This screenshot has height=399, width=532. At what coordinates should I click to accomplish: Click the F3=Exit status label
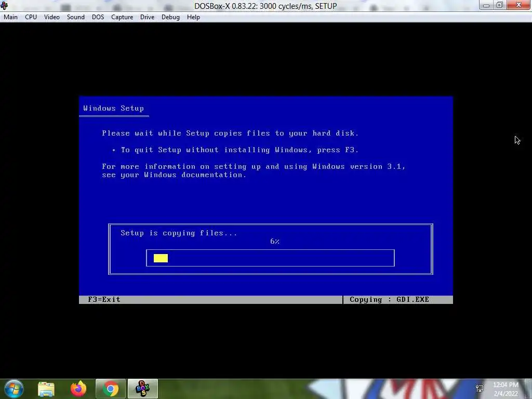click(x=104, y=300)
